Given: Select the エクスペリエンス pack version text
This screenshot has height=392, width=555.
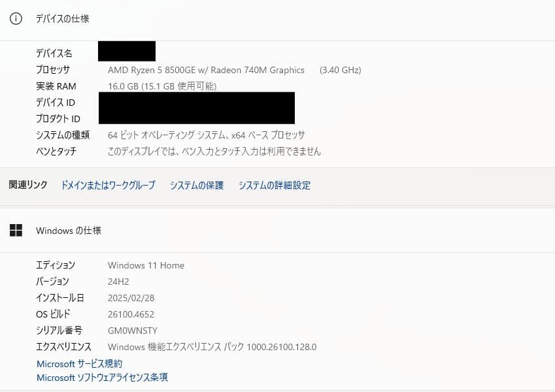Looking at the screenshot, I should [212, 347].
